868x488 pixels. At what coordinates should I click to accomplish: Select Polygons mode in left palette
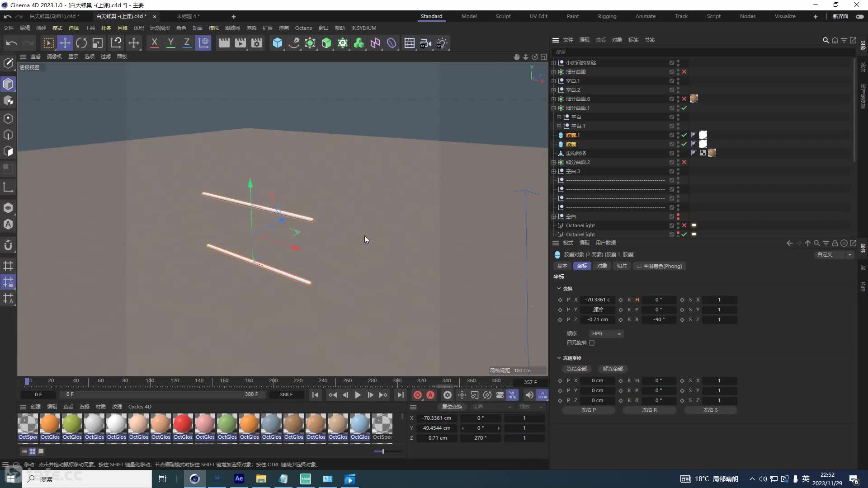(8, 151)
